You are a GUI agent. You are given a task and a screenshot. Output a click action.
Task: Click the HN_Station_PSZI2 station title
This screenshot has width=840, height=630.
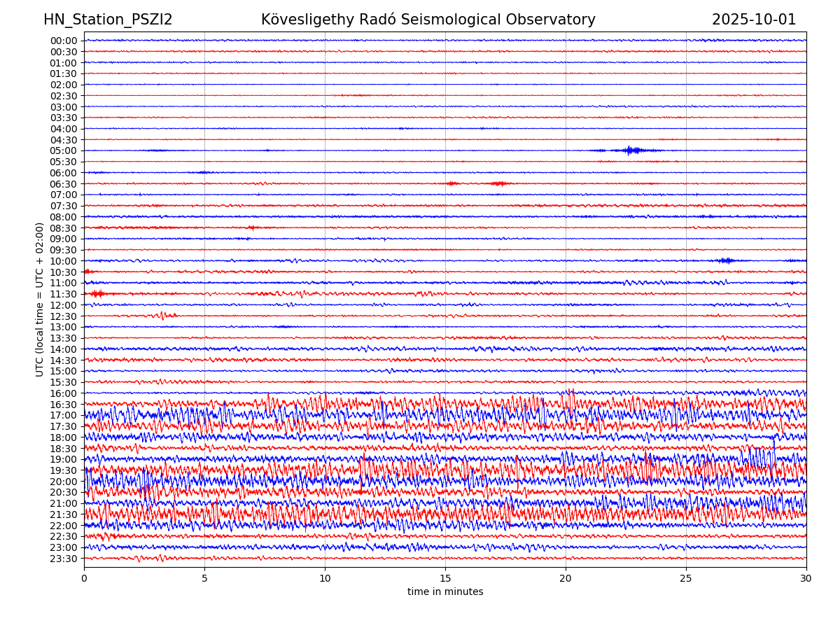pyautogui.click(x=108, y=20)
